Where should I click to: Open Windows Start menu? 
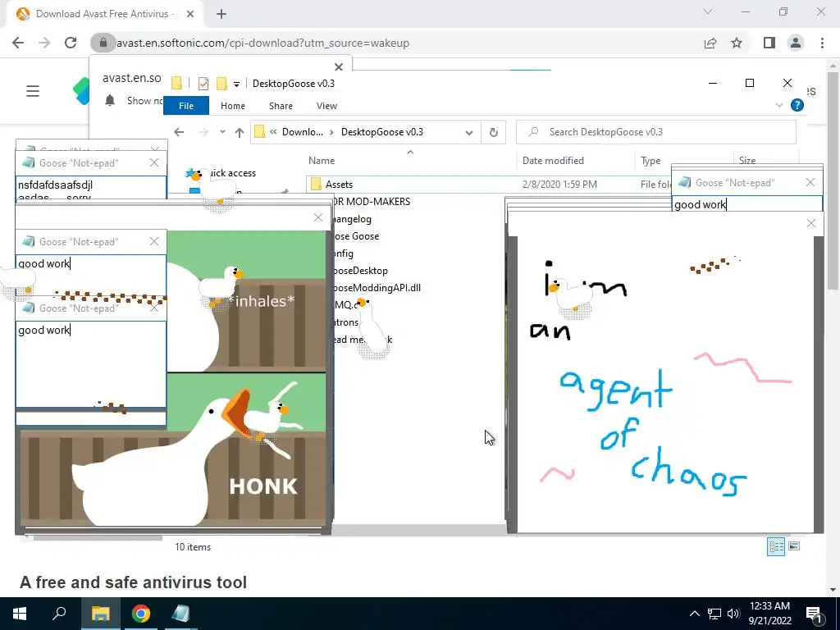point(20,614)
